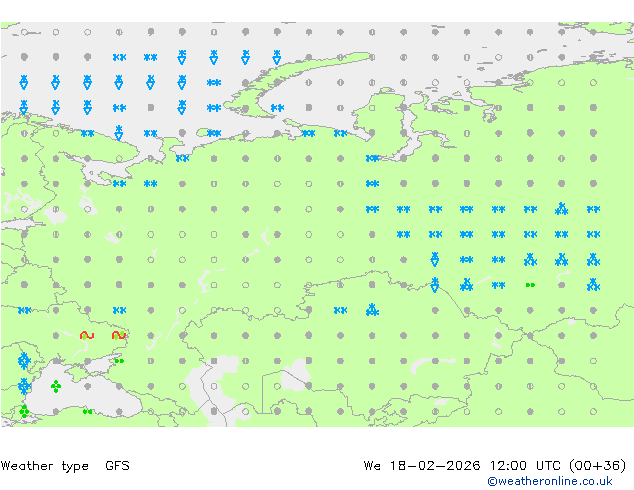This screenshot has width=634, height=490.
Task: Open the weatheronline.co.uk copyright link
Action: pyautogui.click(x=550, y=481)
